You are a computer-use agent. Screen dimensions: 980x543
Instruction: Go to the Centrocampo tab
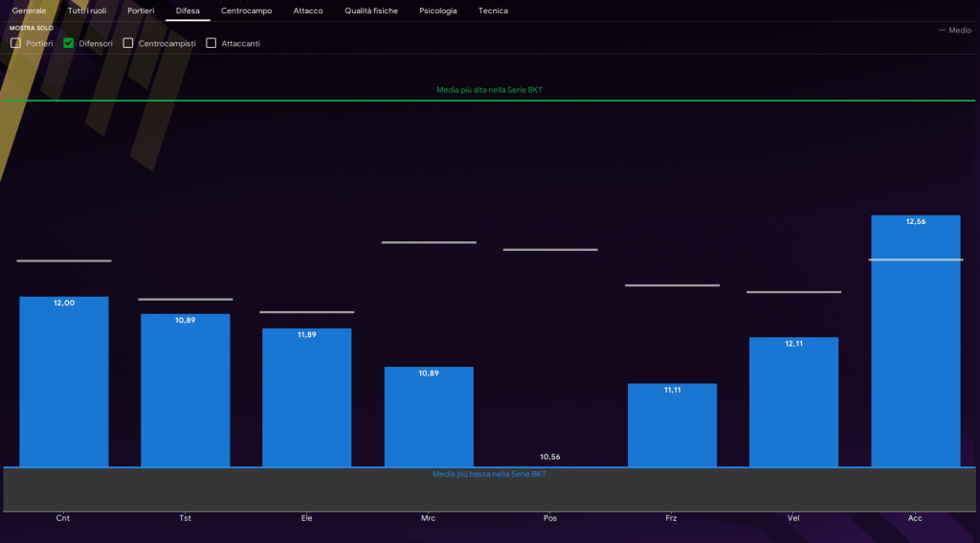click(x=246, y=11)
